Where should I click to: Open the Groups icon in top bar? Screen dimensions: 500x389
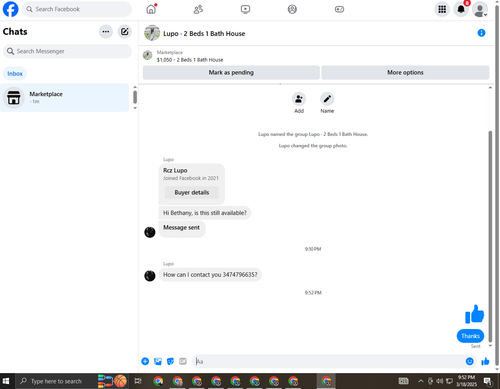click(x=292, y=9)
